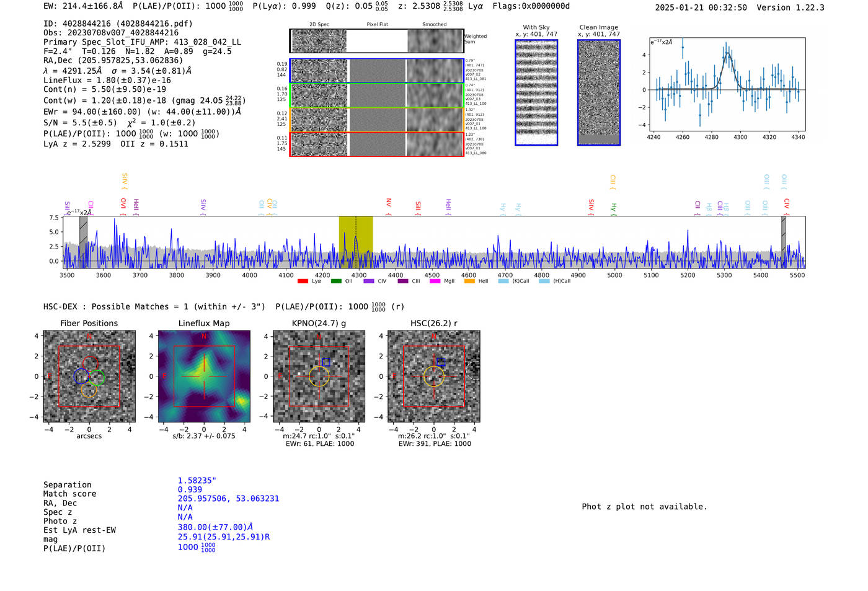This screenshot has width=868, height=591.
Task: Select the green-bordered 2D spectrum row
Action: [x=377, y=96]
